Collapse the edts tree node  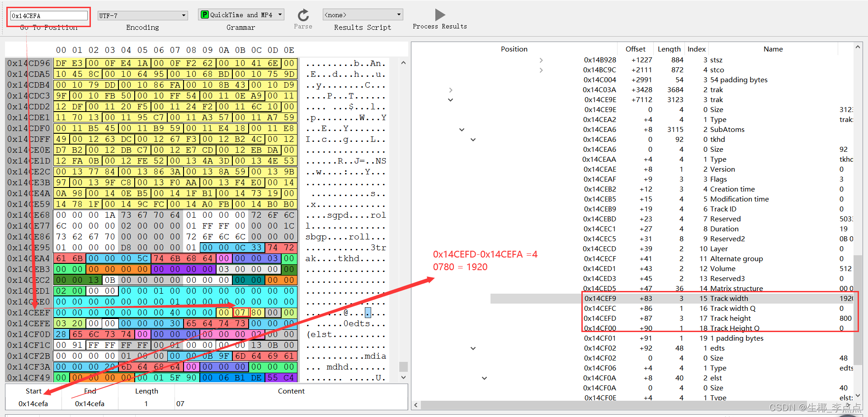(x=473, y=348)
